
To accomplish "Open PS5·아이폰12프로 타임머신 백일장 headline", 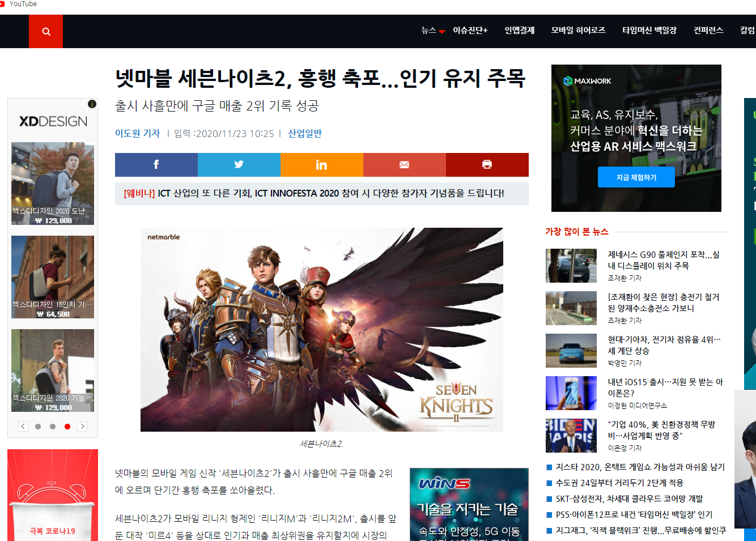I will 634,515.
